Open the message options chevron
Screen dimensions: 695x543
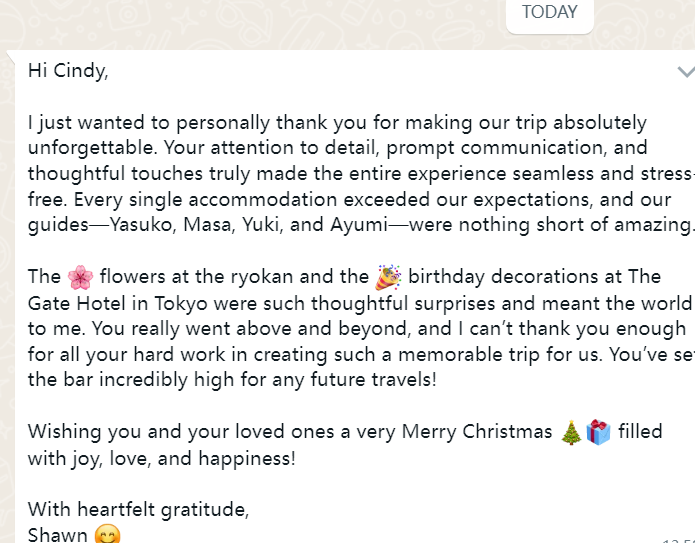click(685, 72)
